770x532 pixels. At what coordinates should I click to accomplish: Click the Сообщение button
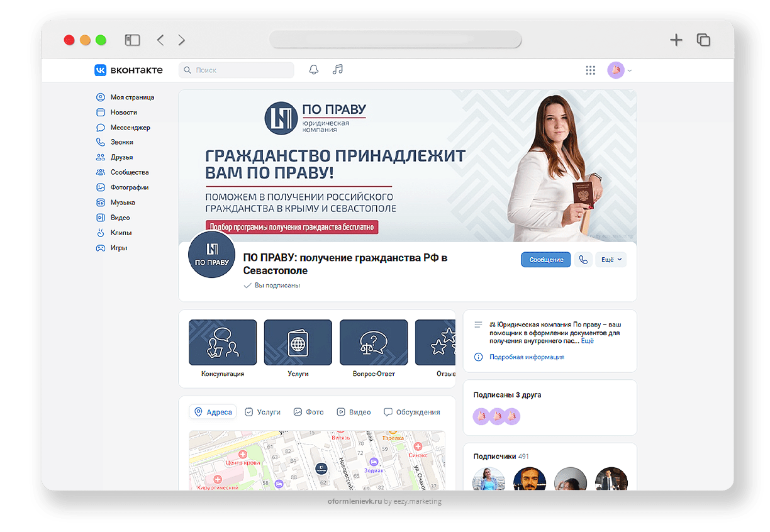point(545,260)
